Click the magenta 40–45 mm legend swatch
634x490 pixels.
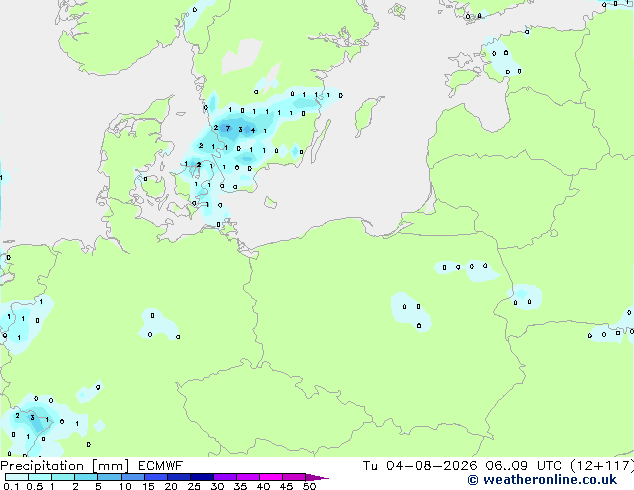coord(271,477)
